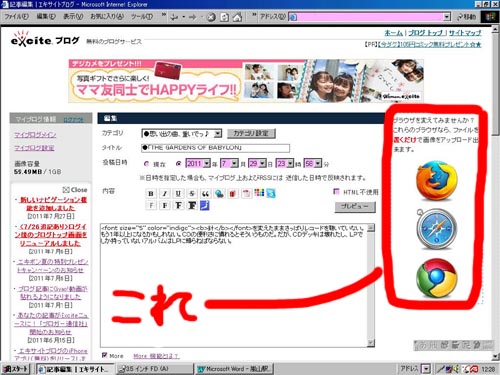Open the お気に入り(A) menu
Viewport: 500px width, 375px height.
click(107, 16)
